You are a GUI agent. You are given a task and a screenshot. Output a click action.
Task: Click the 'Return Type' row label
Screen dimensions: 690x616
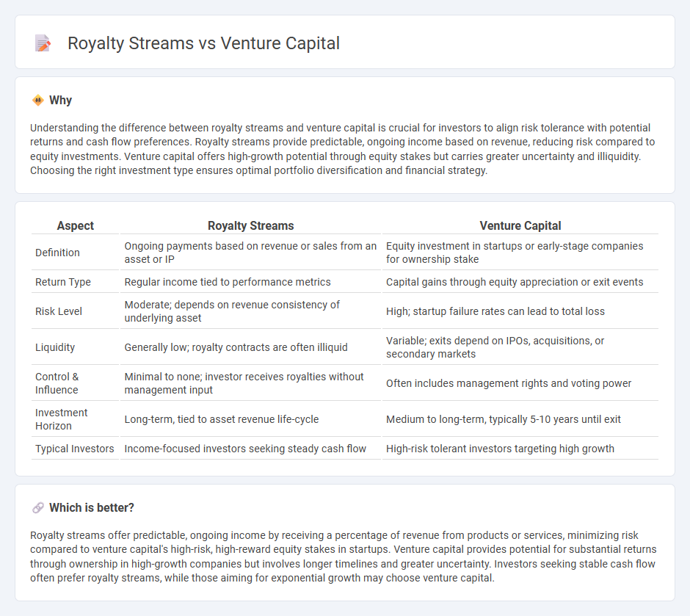point(63,282)
